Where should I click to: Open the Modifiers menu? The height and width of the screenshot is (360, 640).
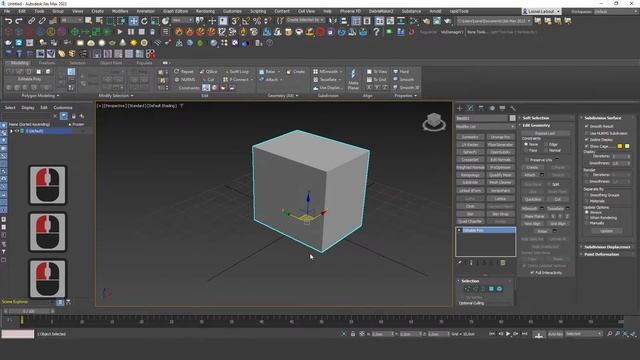tap(120, 11)
